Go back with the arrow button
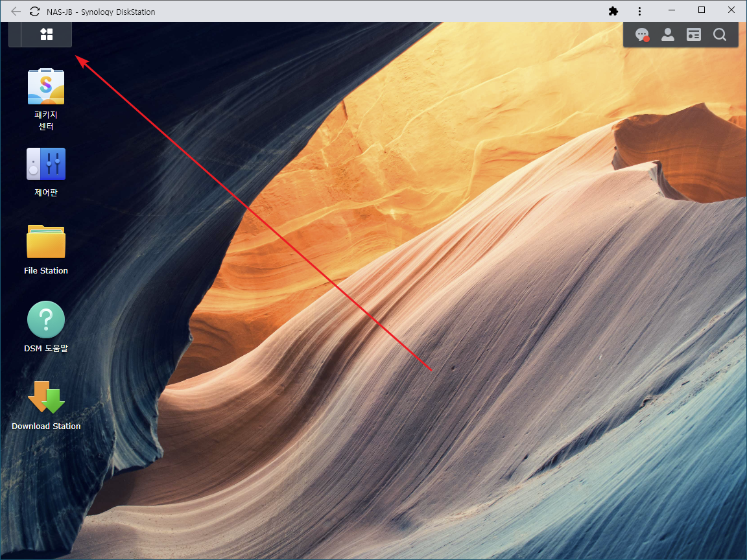 point(16,12)
